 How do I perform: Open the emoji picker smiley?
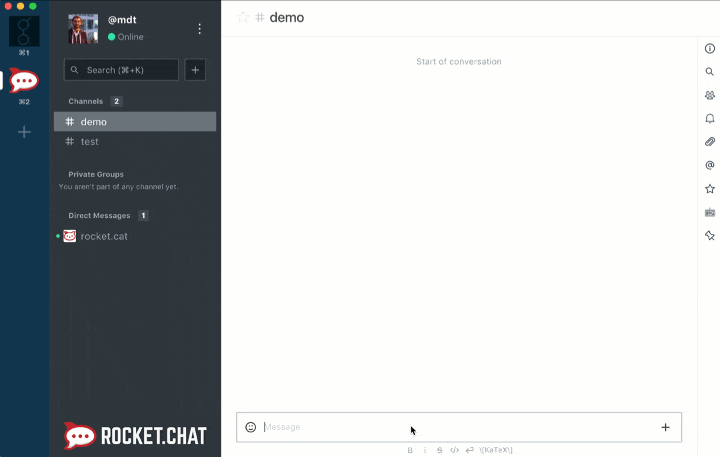coord(250,427)
